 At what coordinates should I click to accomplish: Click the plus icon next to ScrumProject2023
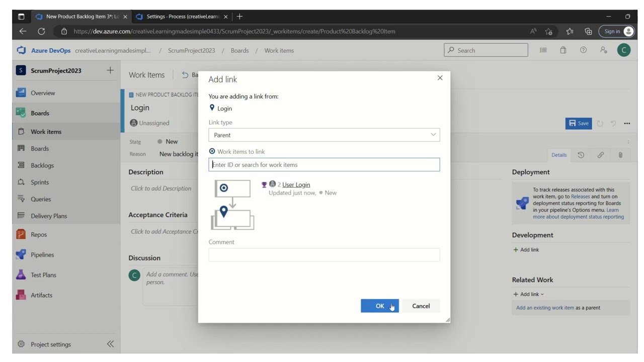click(110, 70)
